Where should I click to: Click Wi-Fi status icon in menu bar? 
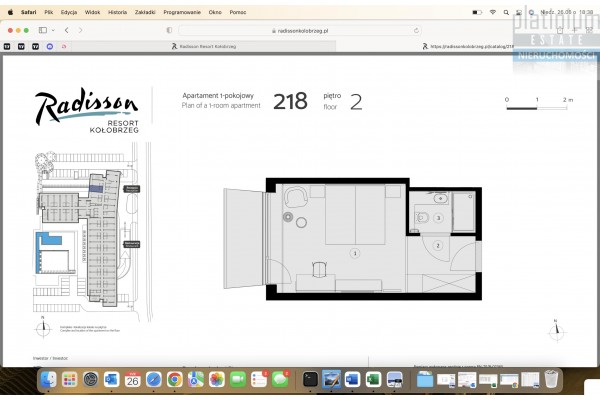coord(493,11)
